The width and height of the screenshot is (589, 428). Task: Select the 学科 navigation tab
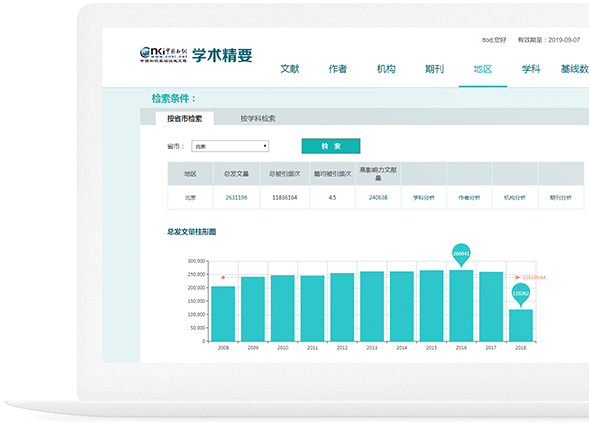(x=531, y=69)
